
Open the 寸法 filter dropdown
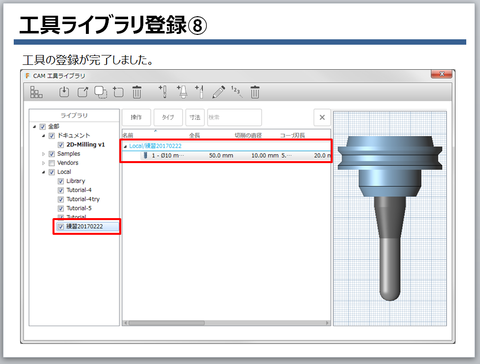pos(195,117)
